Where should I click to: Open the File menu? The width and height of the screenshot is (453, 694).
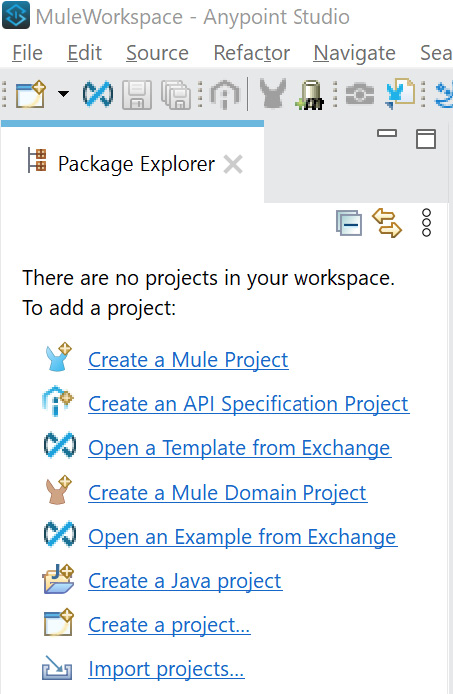pos(27,53)
